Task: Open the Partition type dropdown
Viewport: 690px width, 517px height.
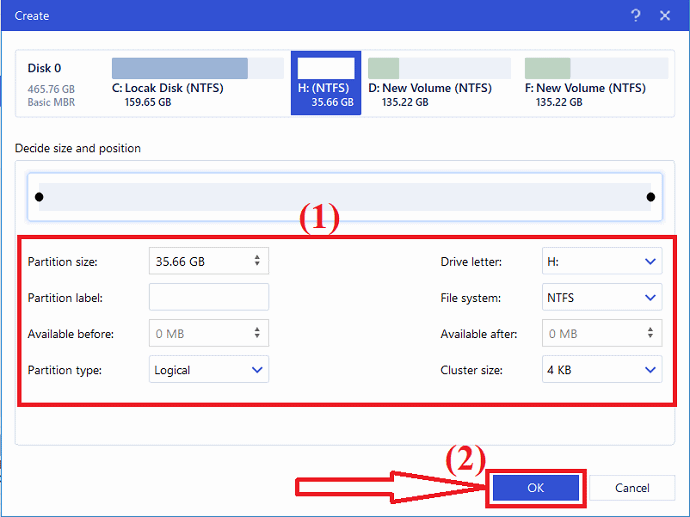Action: click(209, 370)
